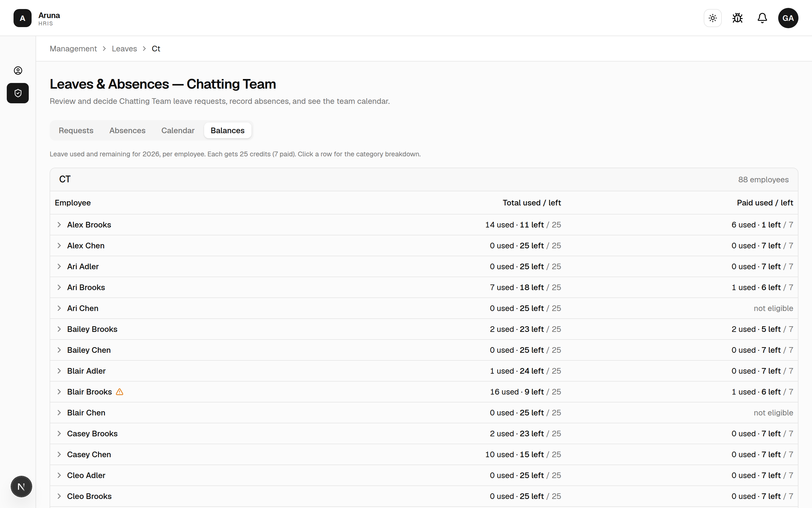812x508 pixels.
Task: Switch to the Calendar tab
Action: coord(178,130)
